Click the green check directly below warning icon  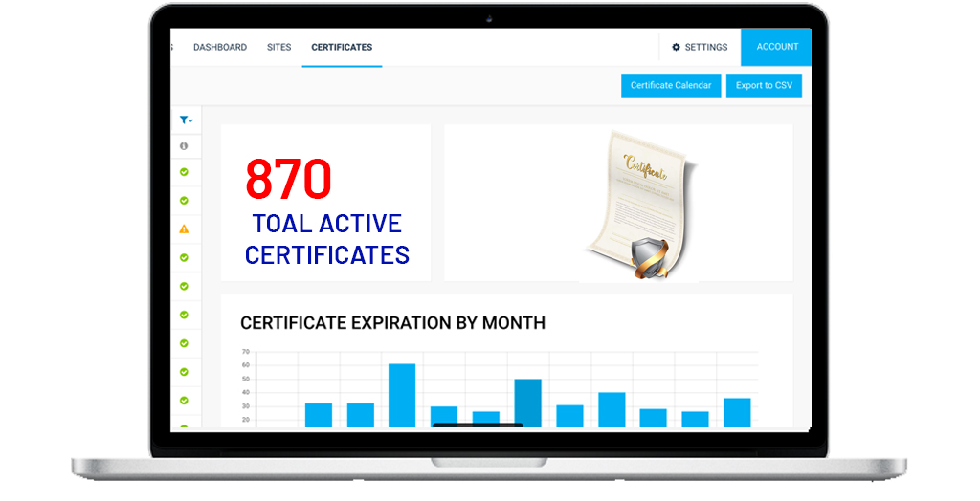click(x=184, y=258)
